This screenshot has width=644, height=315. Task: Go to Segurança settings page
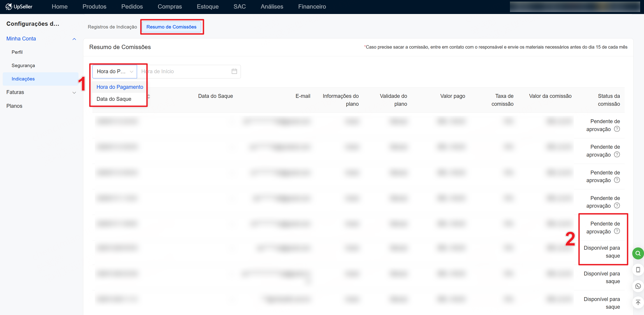click(23, 66)
